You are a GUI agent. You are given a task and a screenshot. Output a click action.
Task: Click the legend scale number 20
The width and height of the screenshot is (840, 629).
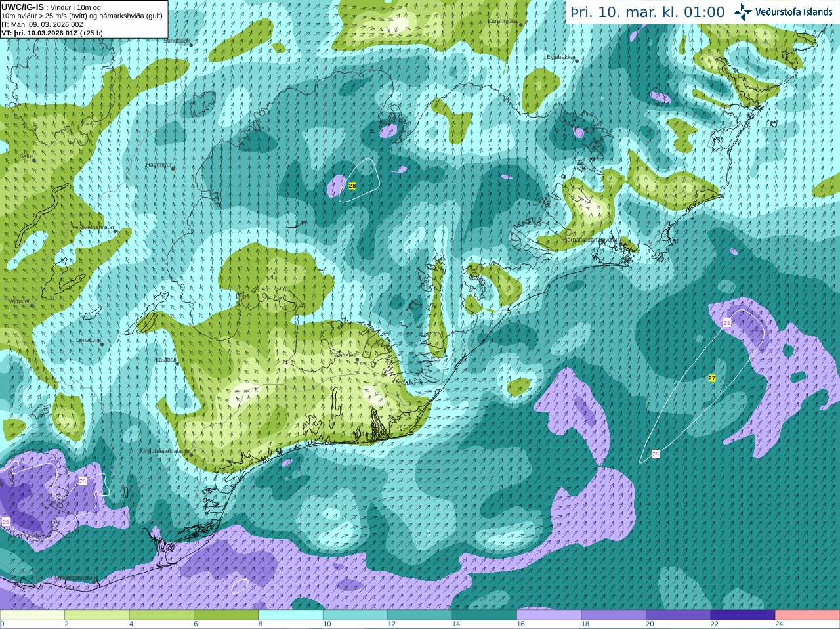[650, 624]
